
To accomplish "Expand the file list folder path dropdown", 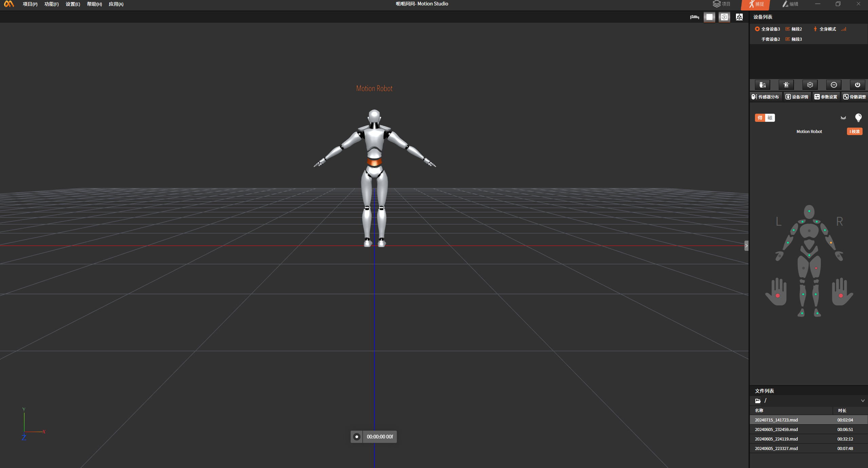I will [x=863, y=401].
